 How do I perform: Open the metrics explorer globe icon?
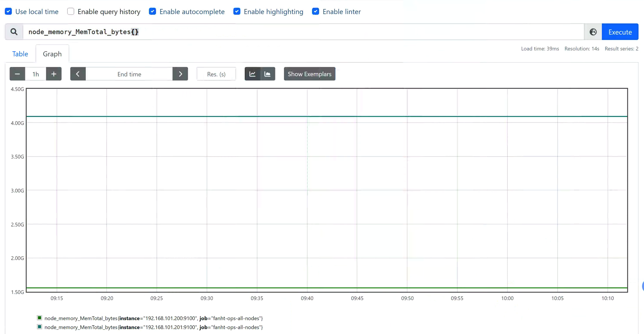pos(593,32)
